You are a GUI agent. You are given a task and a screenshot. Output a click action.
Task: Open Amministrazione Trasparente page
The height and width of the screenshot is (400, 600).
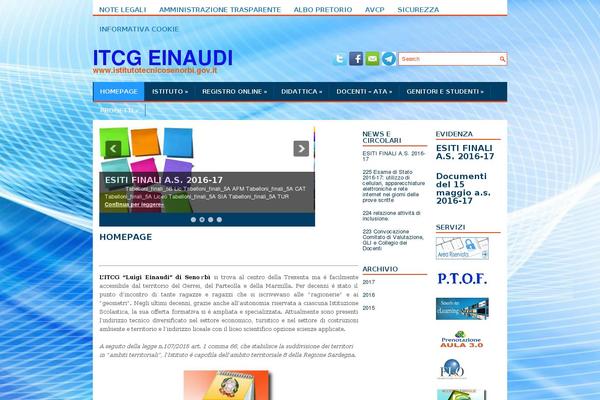click(x=220, y=10)
